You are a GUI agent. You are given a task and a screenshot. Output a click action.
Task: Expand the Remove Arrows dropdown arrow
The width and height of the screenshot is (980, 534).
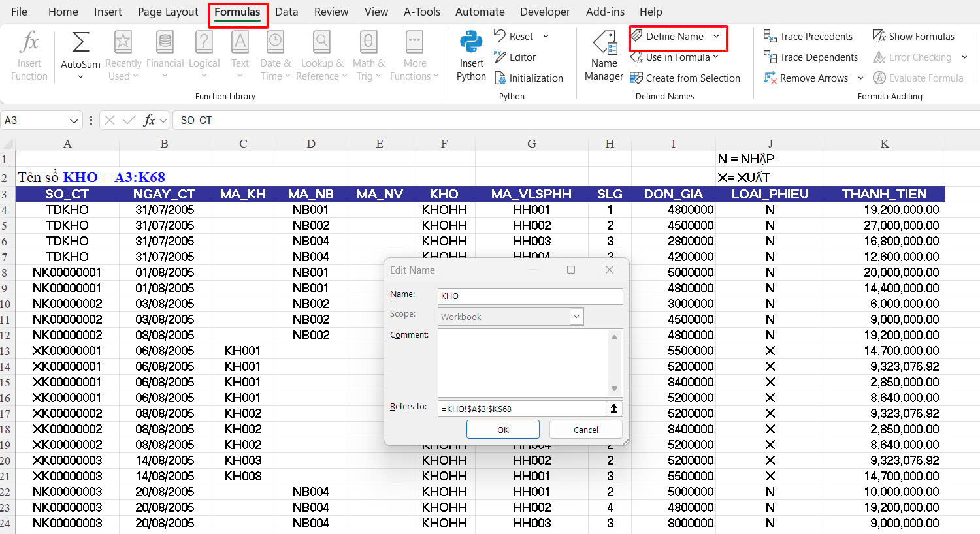point(860,78)
